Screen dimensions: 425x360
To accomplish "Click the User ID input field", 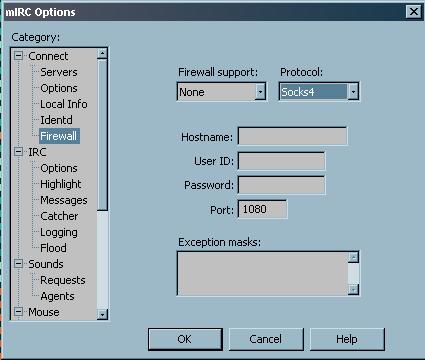I will coord(281,161).
